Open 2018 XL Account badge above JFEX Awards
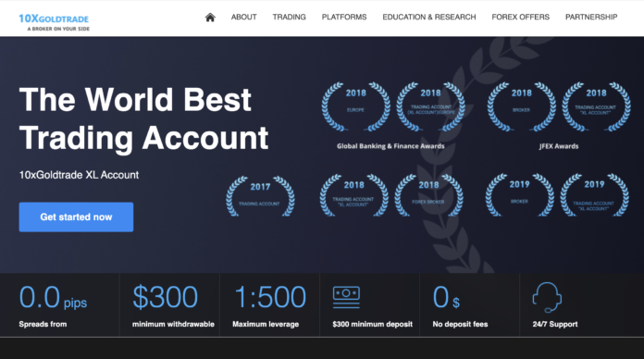644x359 pixels. 597,106
